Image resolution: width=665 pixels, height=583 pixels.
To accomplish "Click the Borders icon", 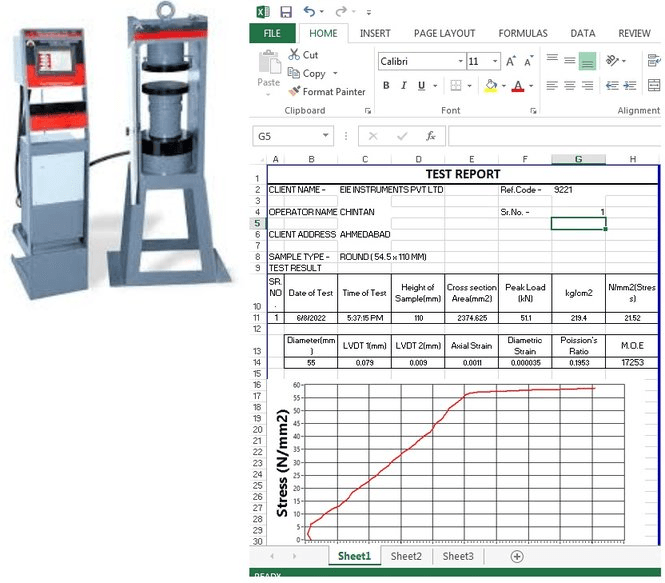I will coord(456,86).
